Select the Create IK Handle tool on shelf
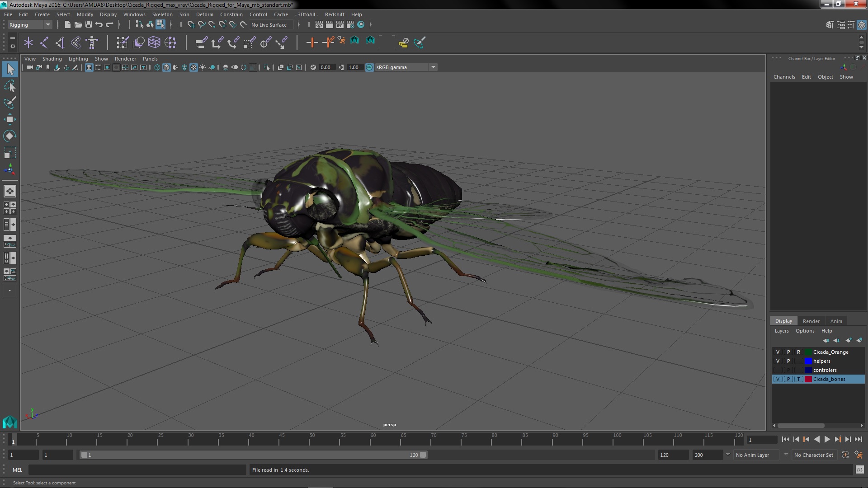Viewport: 868px width, 488px height. tap(60, 43)
